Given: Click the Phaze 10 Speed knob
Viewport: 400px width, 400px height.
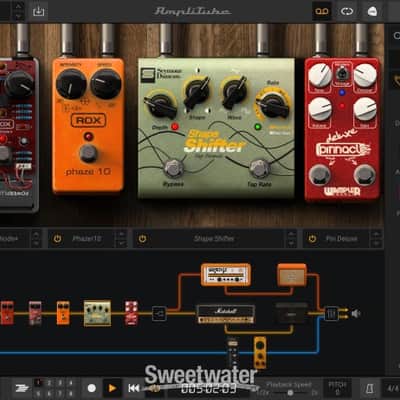Looking at the screenshot, I should pyautogui.click(x=106, y=84).
